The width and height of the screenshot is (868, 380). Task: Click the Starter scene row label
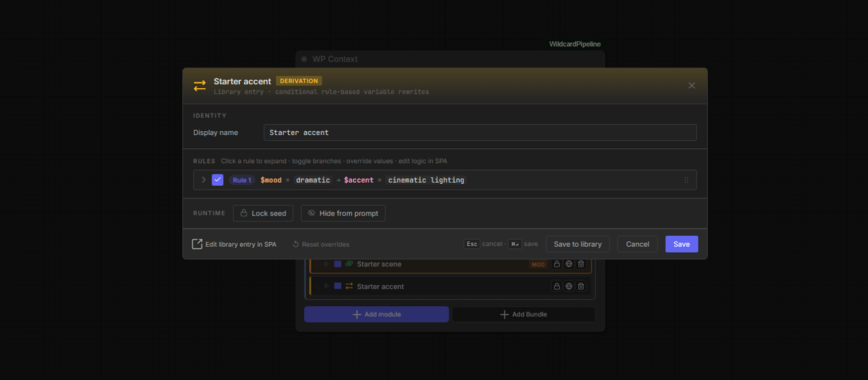pos(379,264)
